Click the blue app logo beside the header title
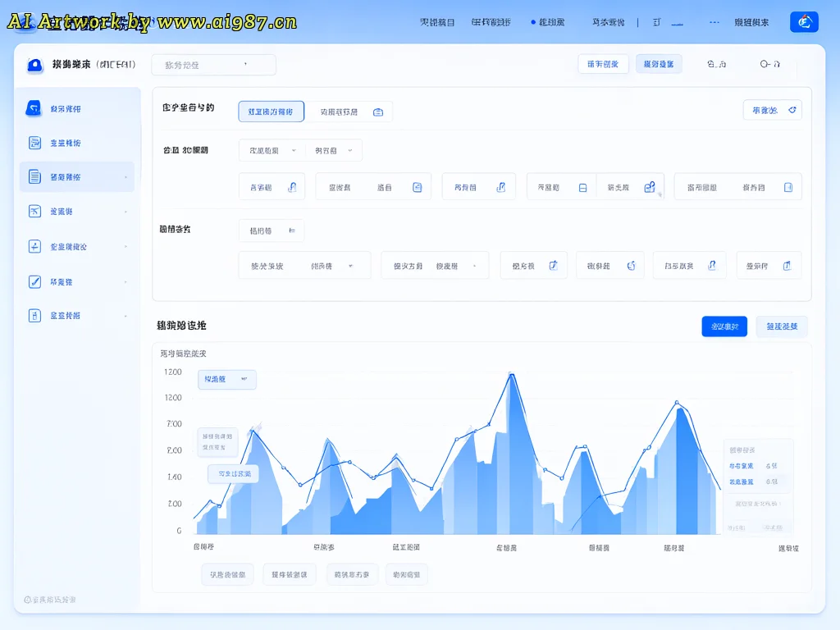840x630 pixels. 34,65
